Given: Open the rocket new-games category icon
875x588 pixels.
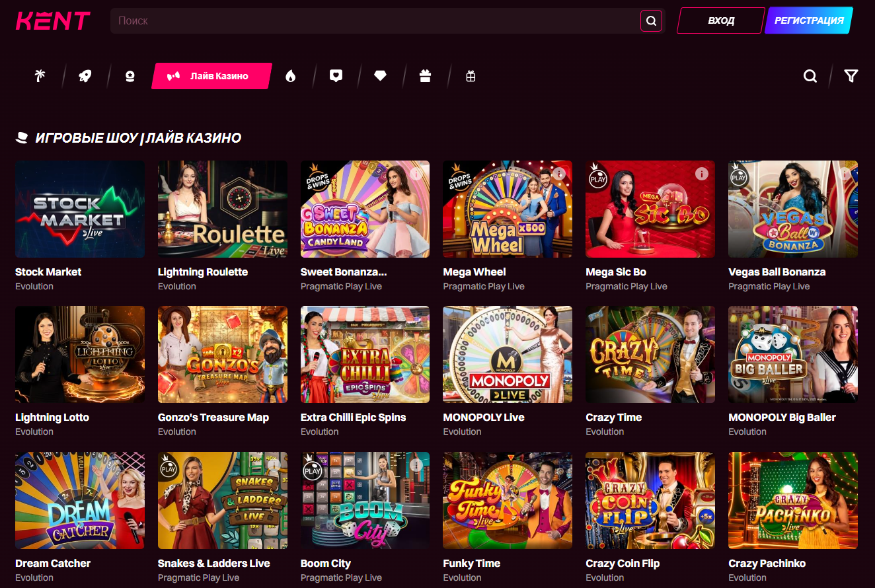Looking at the screenshot, I should (x=84, y=75).
